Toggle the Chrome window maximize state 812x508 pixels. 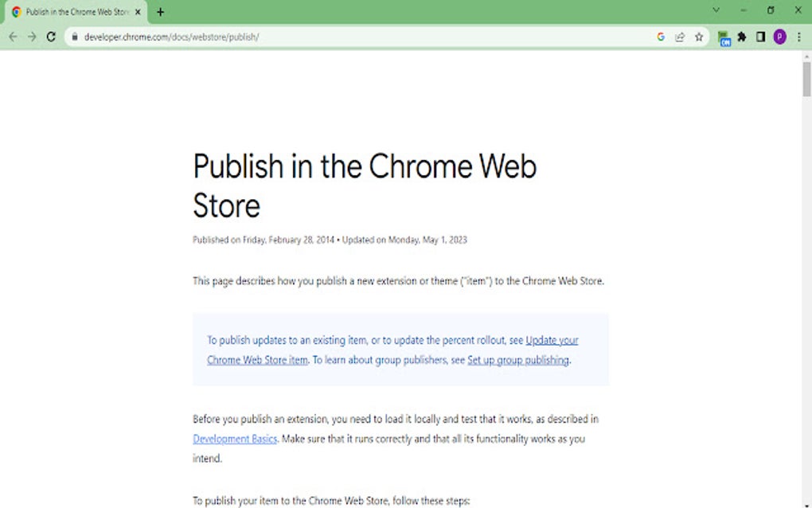770,10
